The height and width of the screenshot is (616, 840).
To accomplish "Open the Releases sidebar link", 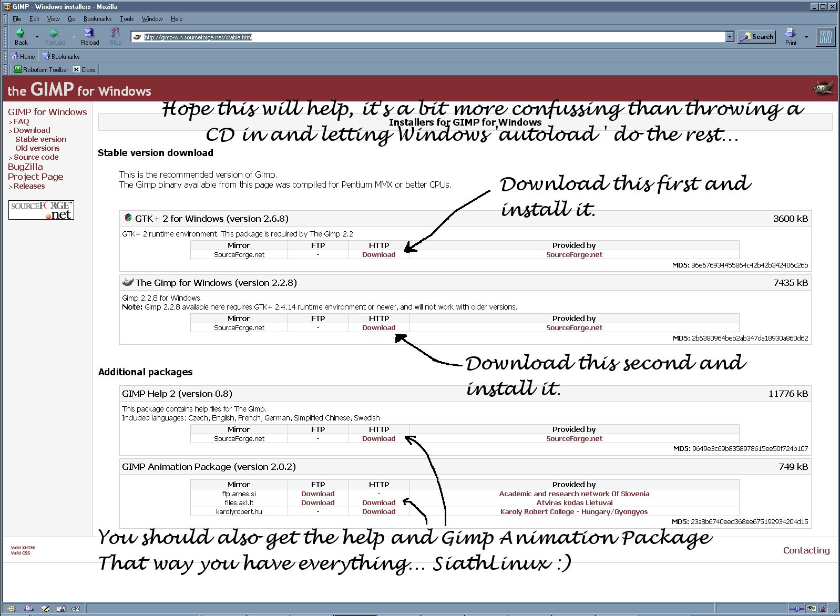I will (29, 186).
